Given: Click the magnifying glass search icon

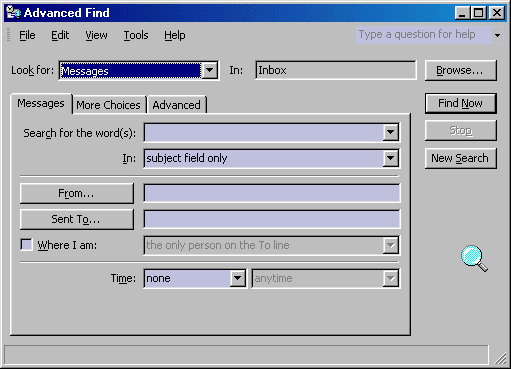Looking at the screenshot, I should point(474,258).
